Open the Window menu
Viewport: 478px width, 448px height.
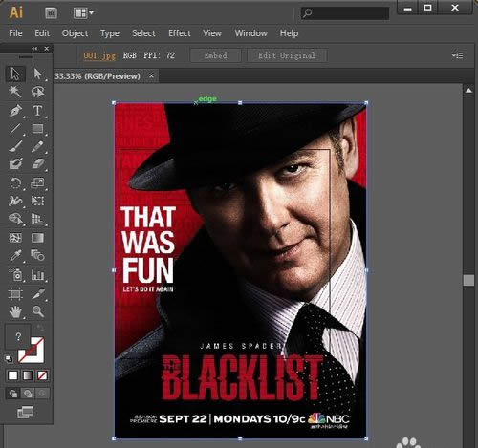pos(250,33)
